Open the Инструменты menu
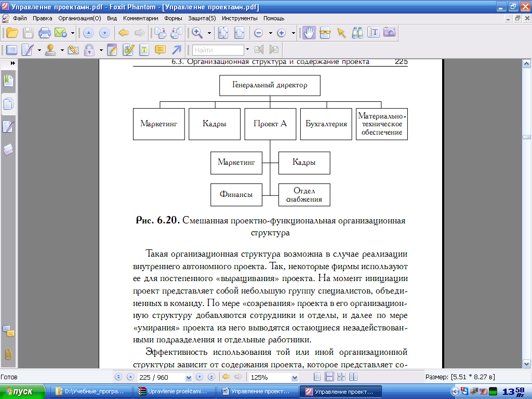This screenshot has height=399, width=532. click(x=240, y=18)
